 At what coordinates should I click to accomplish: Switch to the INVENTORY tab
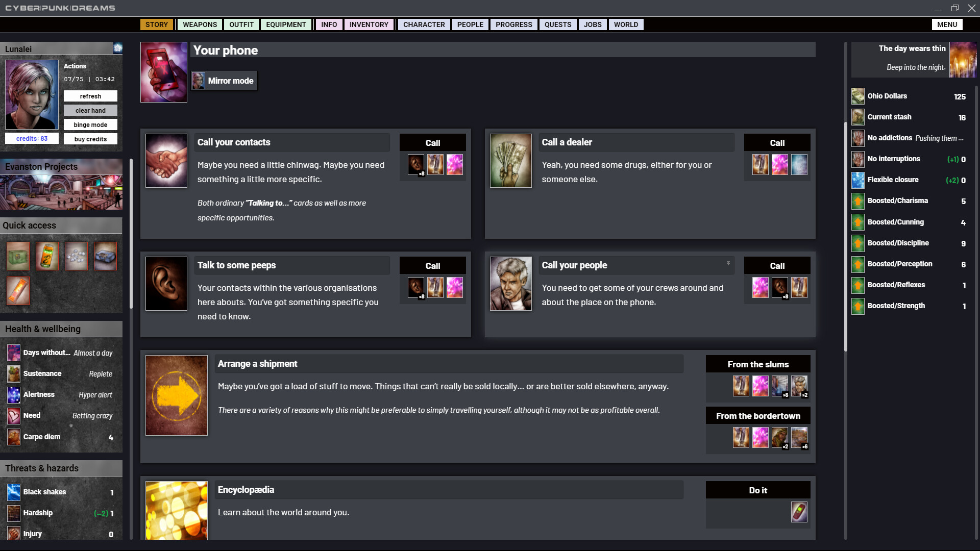click(x=369, y=24)
